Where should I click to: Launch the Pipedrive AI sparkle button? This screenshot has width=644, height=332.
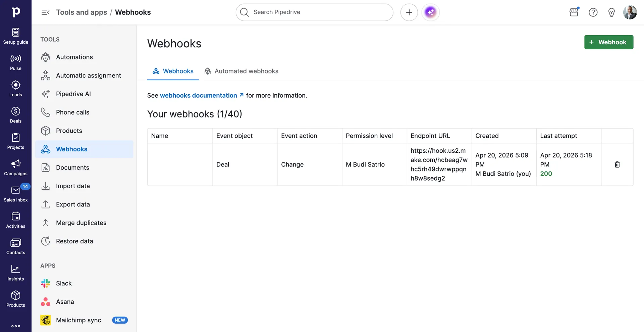click(430, 12)
